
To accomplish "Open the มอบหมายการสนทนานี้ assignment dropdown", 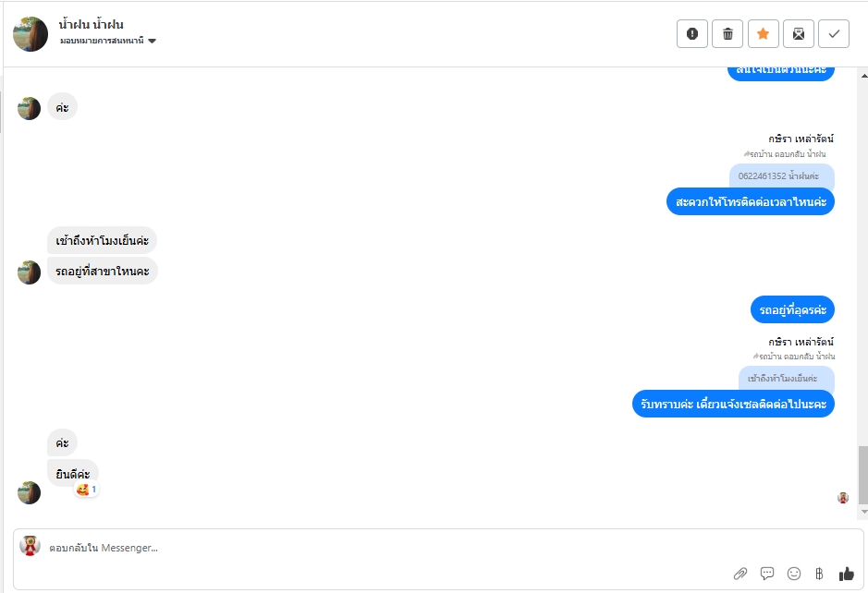I will tap(108, 41).
